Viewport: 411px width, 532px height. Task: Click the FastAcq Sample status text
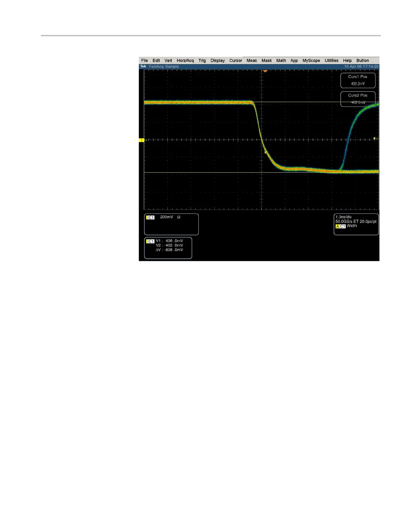164,66
